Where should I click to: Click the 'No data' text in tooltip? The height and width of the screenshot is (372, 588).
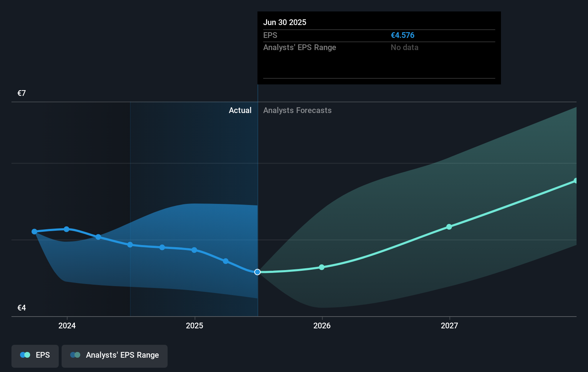404,48
